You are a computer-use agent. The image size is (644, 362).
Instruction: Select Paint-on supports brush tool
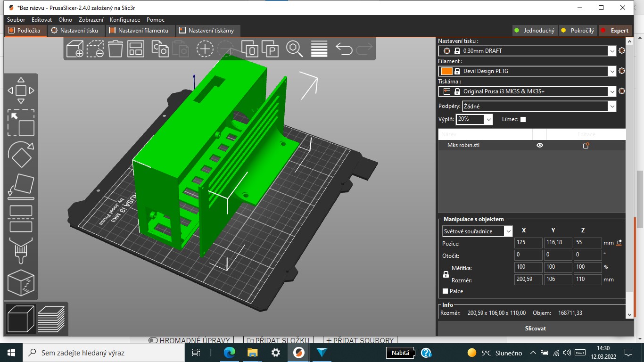click(21, 250)
